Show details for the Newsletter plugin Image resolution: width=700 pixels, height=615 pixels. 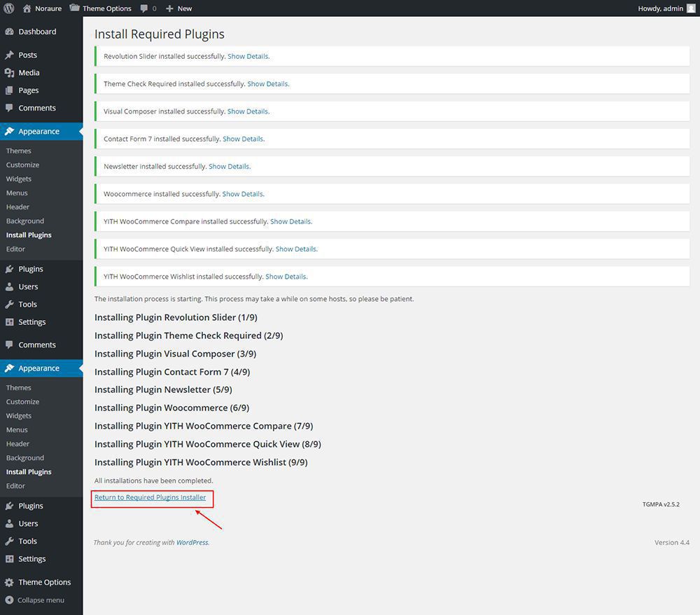(229, 167)
